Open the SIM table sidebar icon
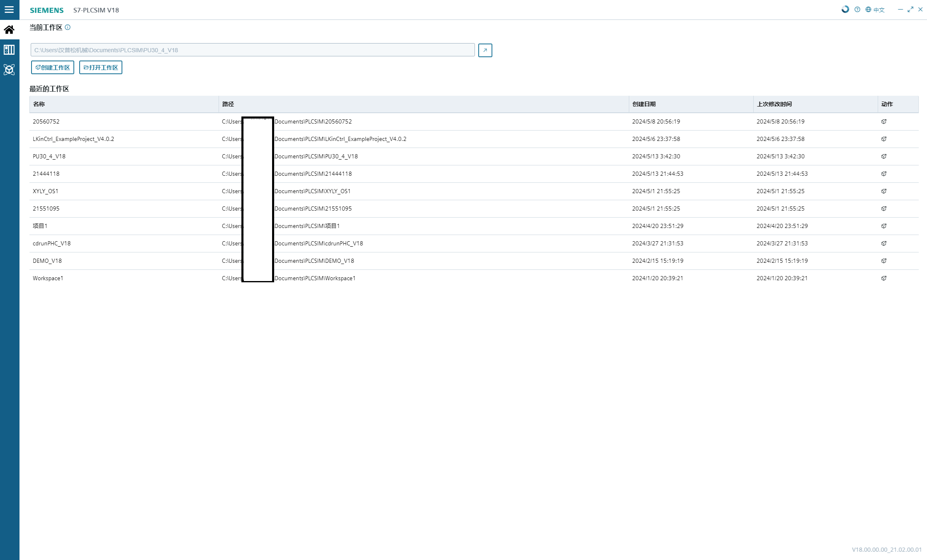The image size is (927, 560). (9, 50)
